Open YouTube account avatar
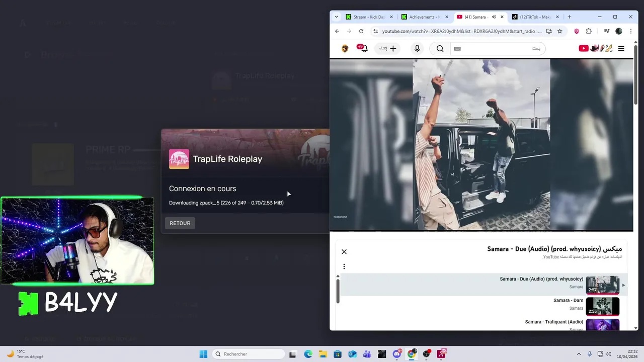Screen dimensions: 644x362 (x=345, y=48)
